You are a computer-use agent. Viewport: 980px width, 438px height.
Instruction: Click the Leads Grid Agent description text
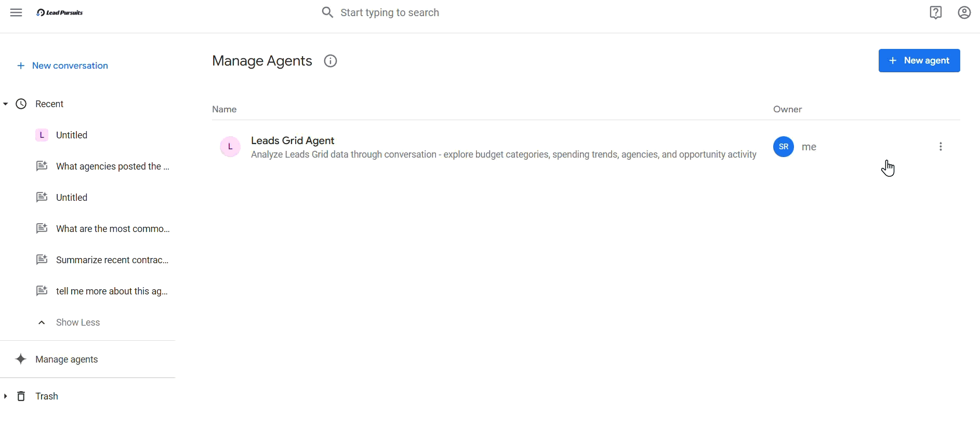504,155
